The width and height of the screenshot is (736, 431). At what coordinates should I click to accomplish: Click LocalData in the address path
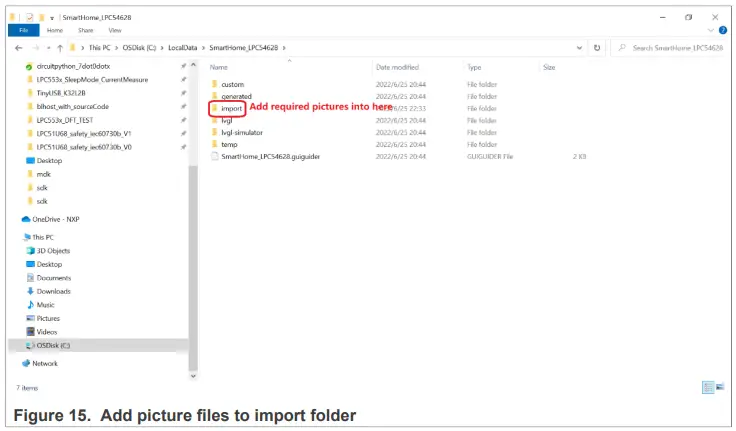[183, 47]
